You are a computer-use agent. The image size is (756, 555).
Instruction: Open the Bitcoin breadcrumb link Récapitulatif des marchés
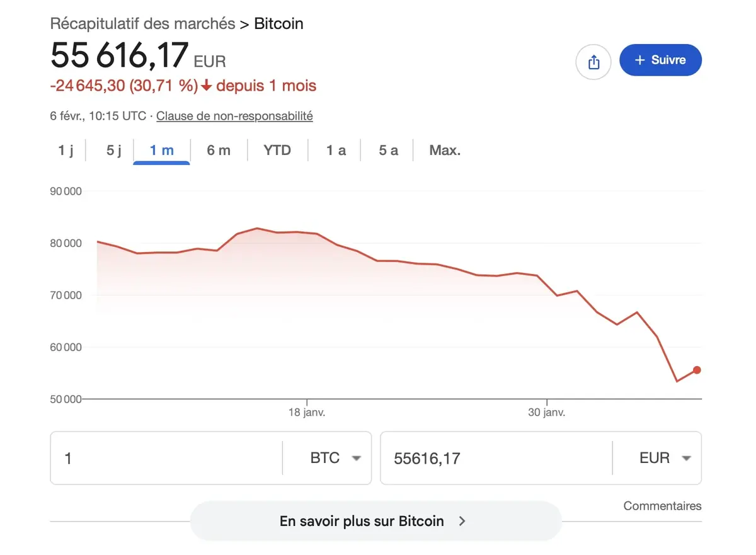(x=142, y=23)
